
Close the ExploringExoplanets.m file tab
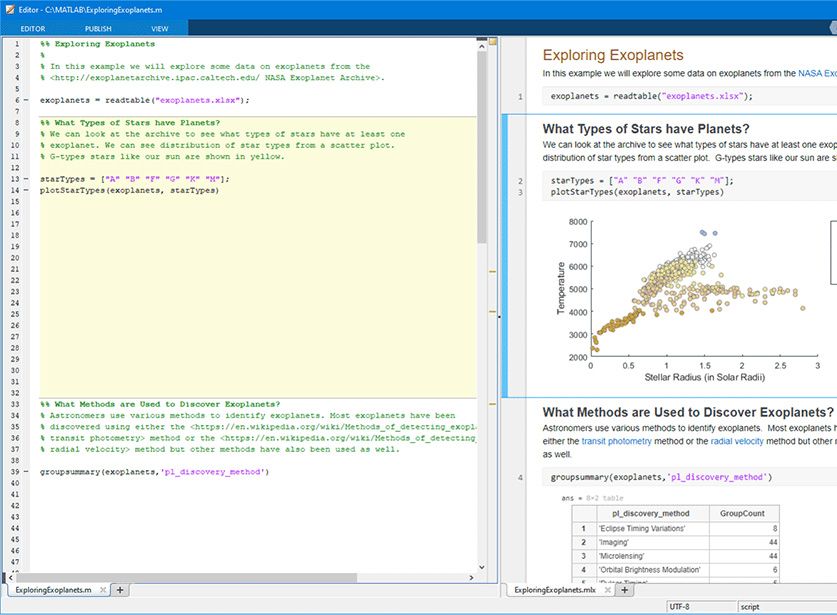pyautogui.click(x=100, y=591)
